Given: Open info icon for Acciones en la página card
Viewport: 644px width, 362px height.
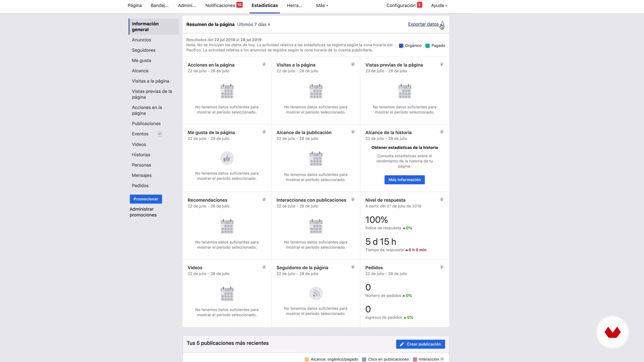Looking at the screenshot, I should (264, 64).
